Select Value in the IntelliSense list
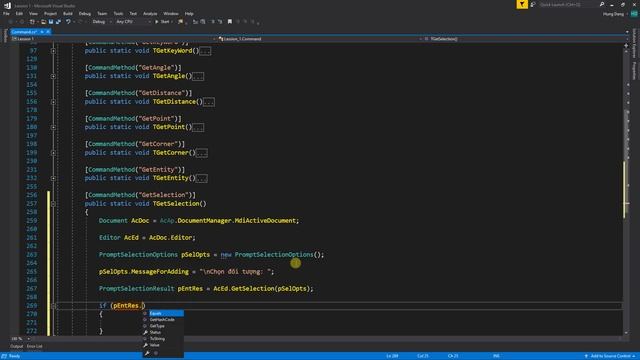 (x=163, y=345)
